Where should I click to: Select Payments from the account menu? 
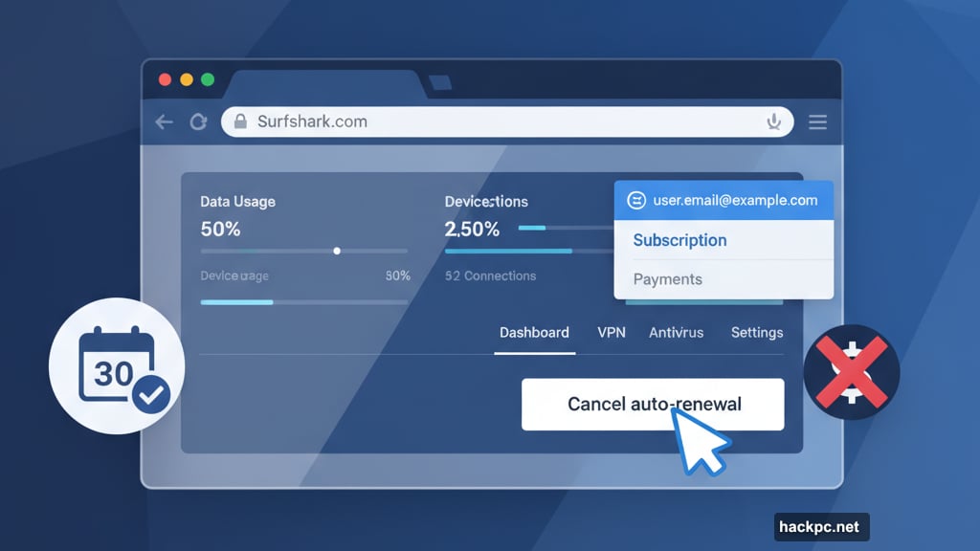667,278
